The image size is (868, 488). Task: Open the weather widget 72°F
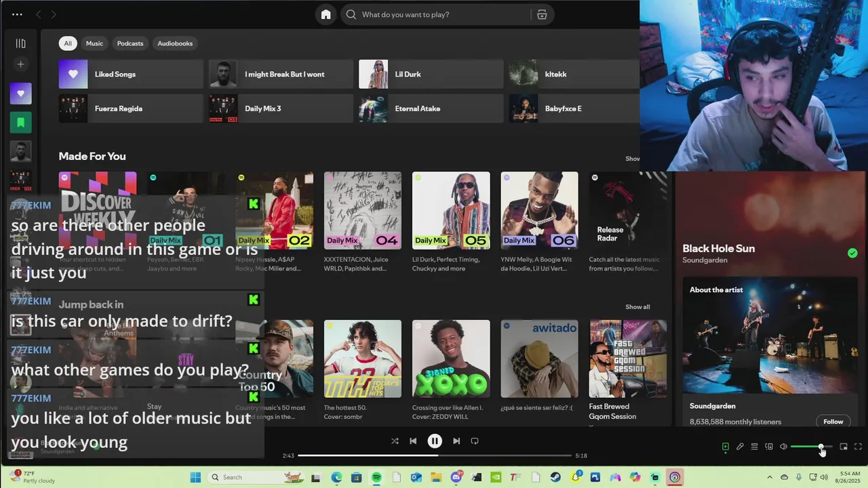[32, 477]
